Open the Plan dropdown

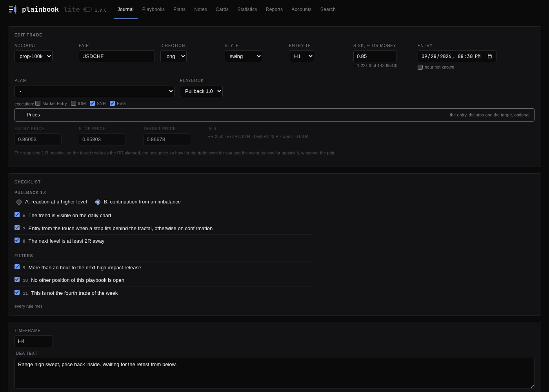click(x=95, y=91)
